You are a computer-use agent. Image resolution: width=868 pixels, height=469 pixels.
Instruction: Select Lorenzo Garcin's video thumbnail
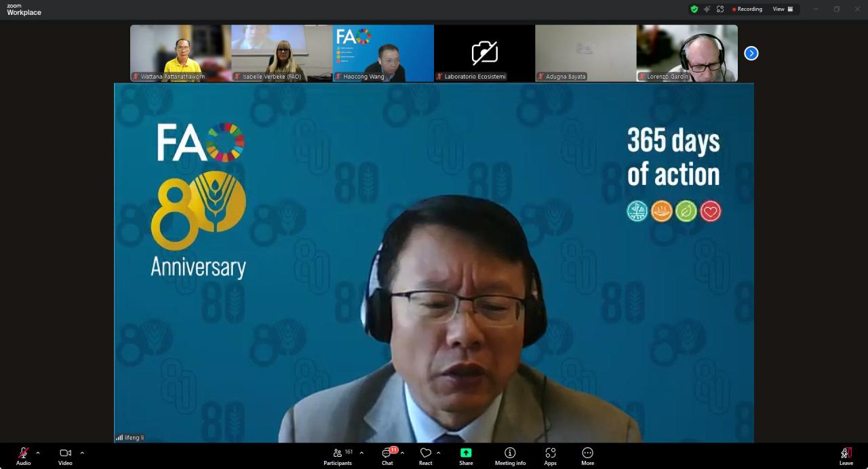(687, 53)
